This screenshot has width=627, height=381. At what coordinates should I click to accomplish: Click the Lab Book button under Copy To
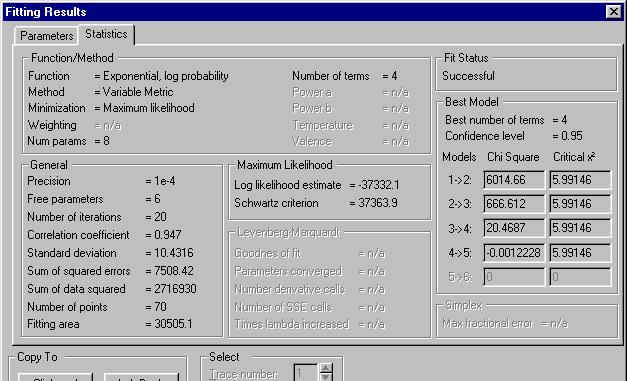tap(141, 377)
